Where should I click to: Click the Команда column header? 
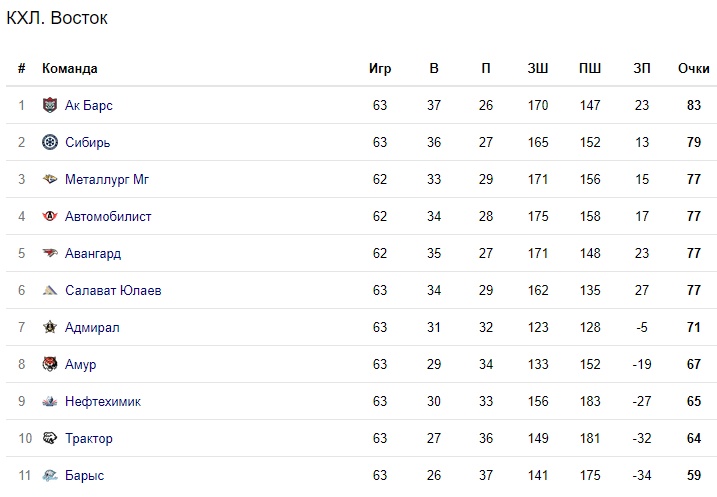tap(70, 69)
